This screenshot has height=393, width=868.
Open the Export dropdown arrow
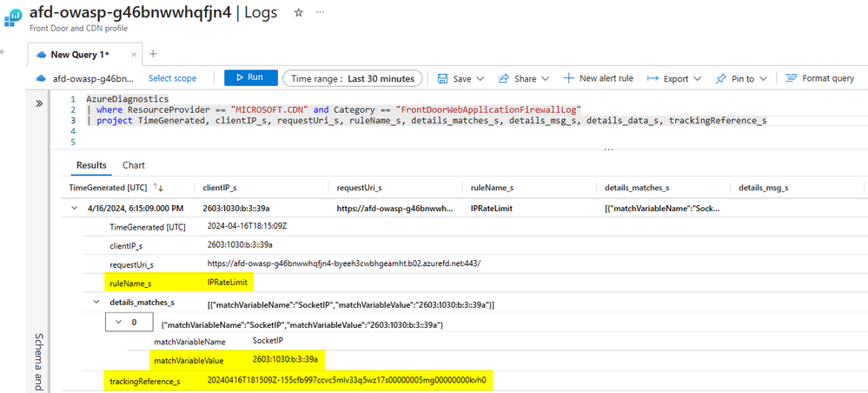[697, 79]
